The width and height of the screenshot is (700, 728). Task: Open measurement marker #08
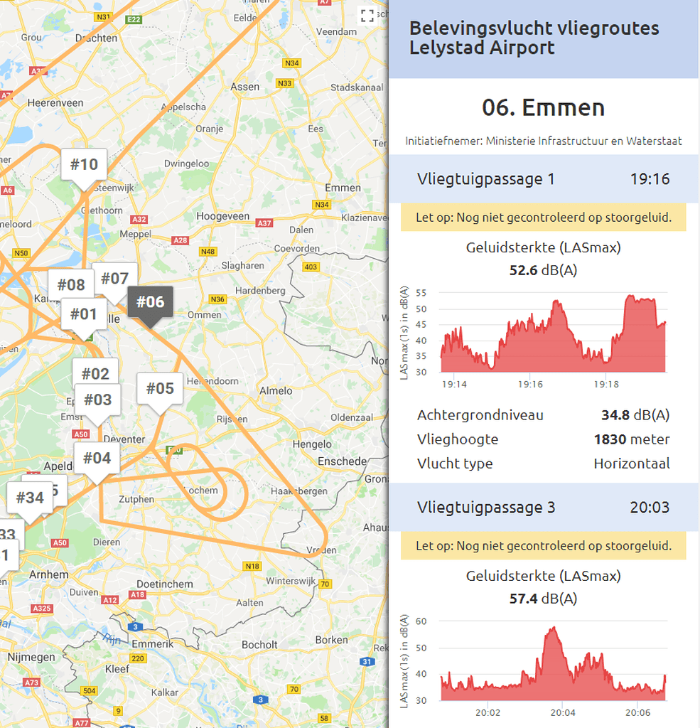[71, 284]
